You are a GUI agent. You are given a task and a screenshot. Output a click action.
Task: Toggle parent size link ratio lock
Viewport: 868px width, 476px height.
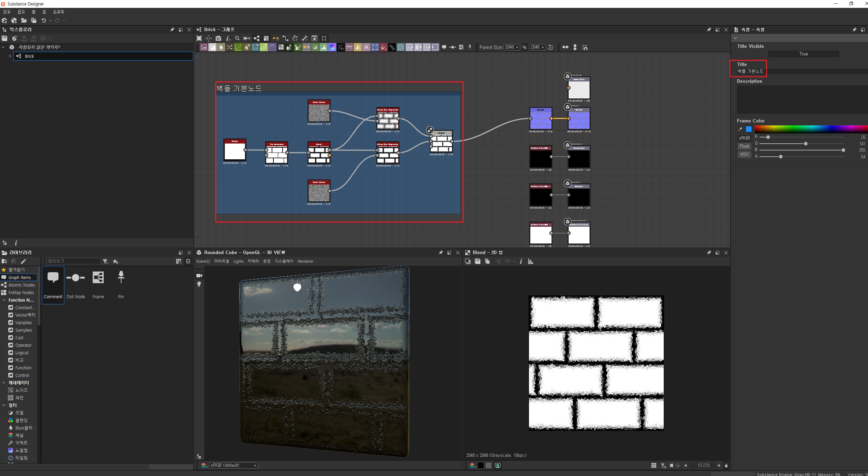(524, 47)
